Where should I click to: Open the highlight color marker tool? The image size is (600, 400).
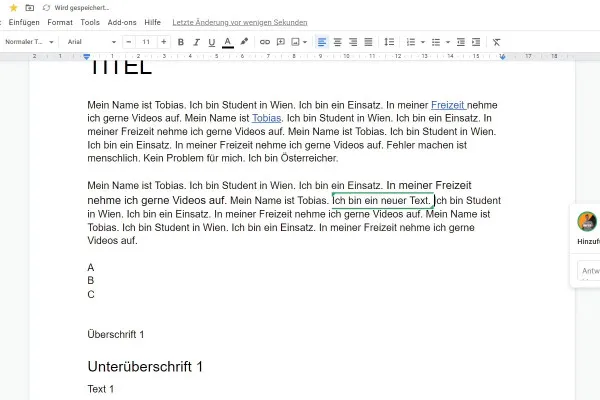(244, 42)
